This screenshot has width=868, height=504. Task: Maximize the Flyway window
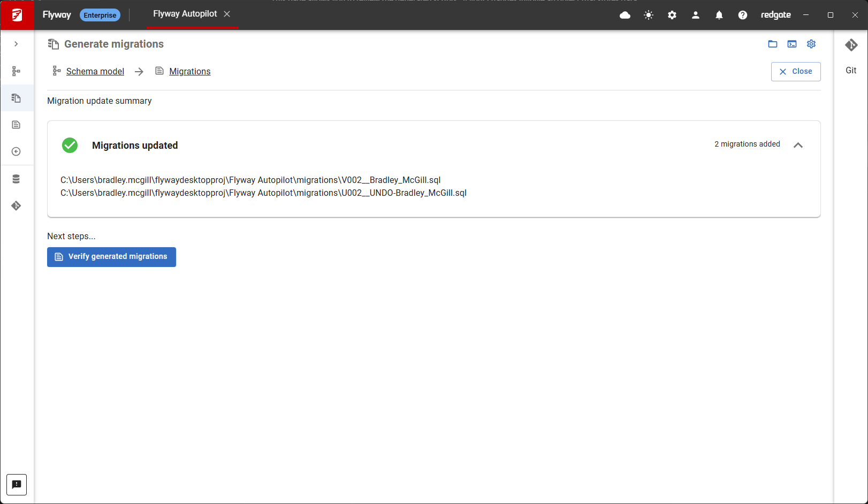(x=831, y=15)
